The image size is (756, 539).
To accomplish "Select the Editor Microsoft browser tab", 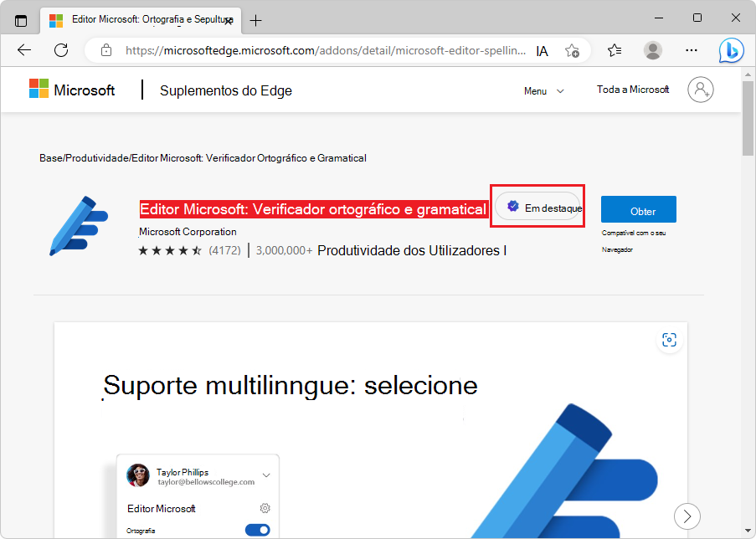I will (141, 20).
